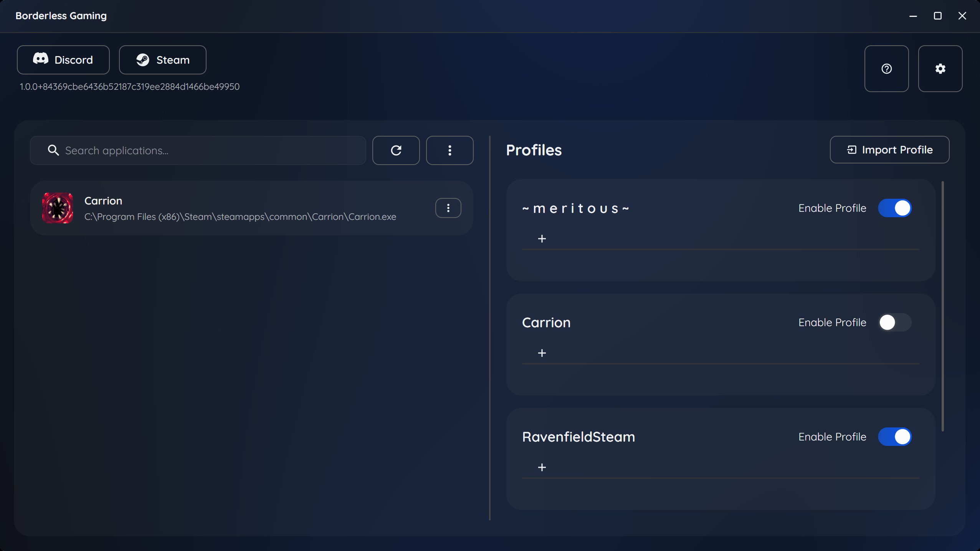Select the Carrion profile title
The image size is (980, 551).
click(x=546, y=322)
